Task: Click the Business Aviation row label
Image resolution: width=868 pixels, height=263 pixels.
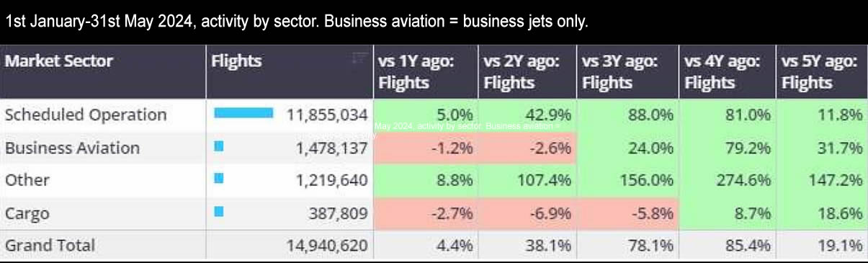Action: coord(72,148)
